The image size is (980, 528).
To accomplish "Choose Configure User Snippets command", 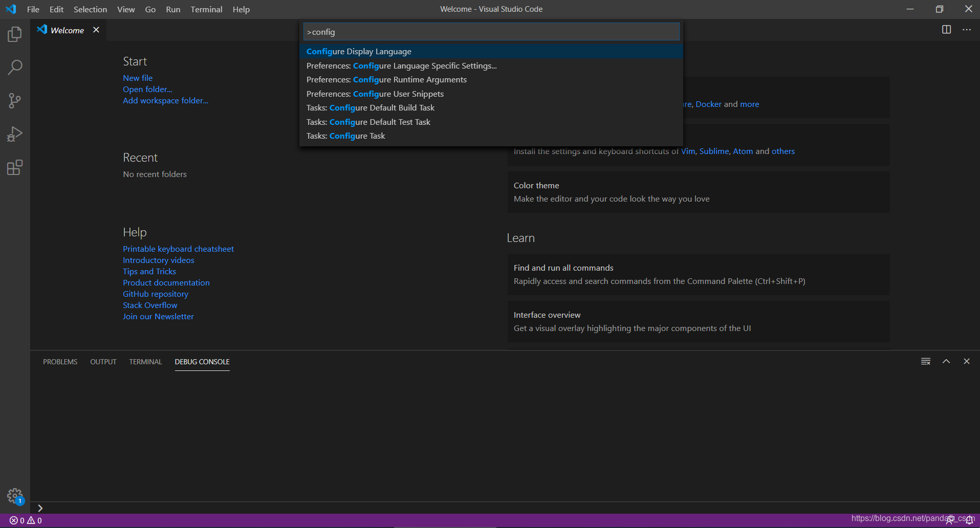I will 491,94.
